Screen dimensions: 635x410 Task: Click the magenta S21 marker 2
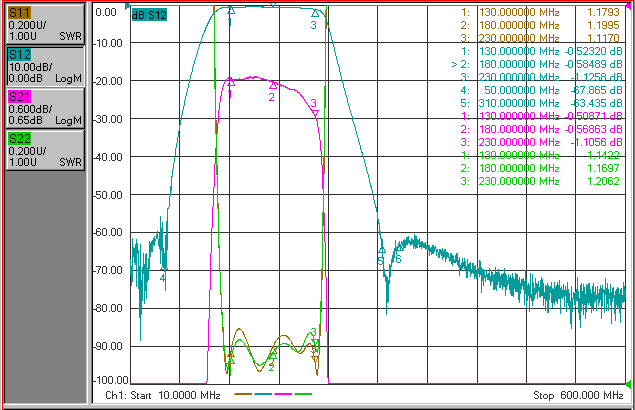[273, 85]
